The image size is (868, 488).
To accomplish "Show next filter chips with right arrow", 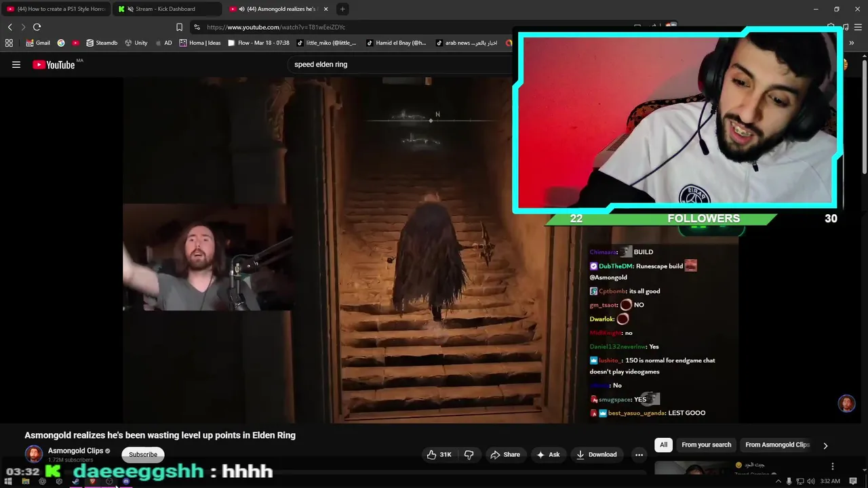I will click(825, 445).
